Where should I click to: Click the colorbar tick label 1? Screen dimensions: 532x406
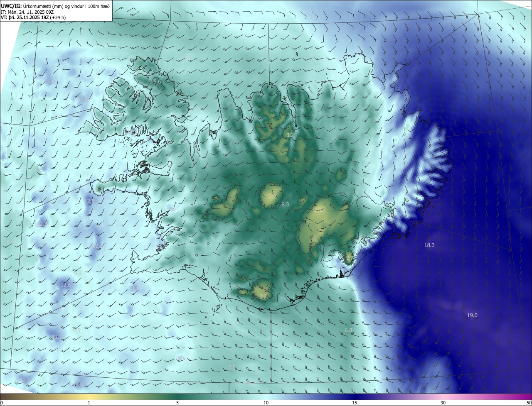point(89,403)
